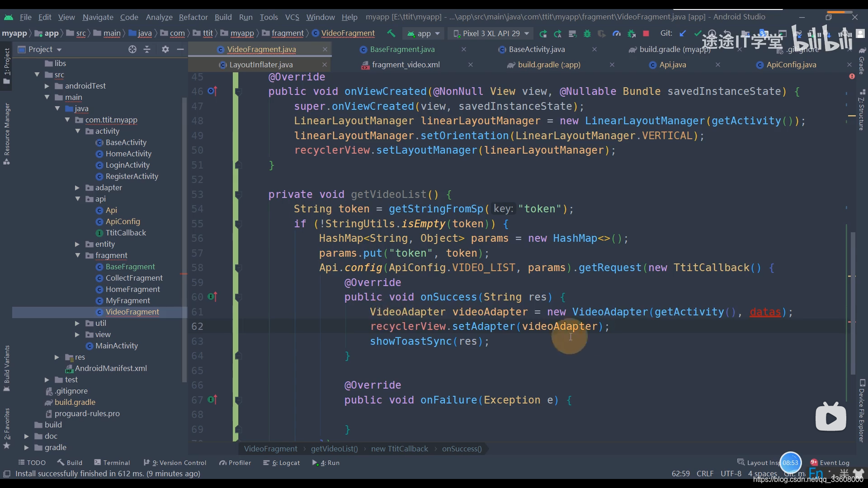Expand the util package
Screen dimensions: 868x488
tap(77, 323)
